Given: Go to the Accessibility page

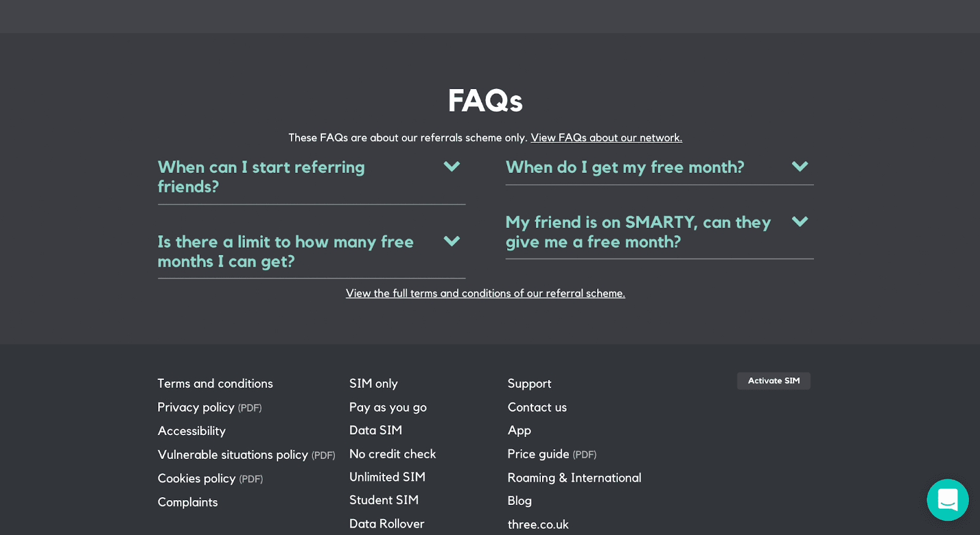Looking at the screenshot, I should pyautogui.click(x=191, y=431).
